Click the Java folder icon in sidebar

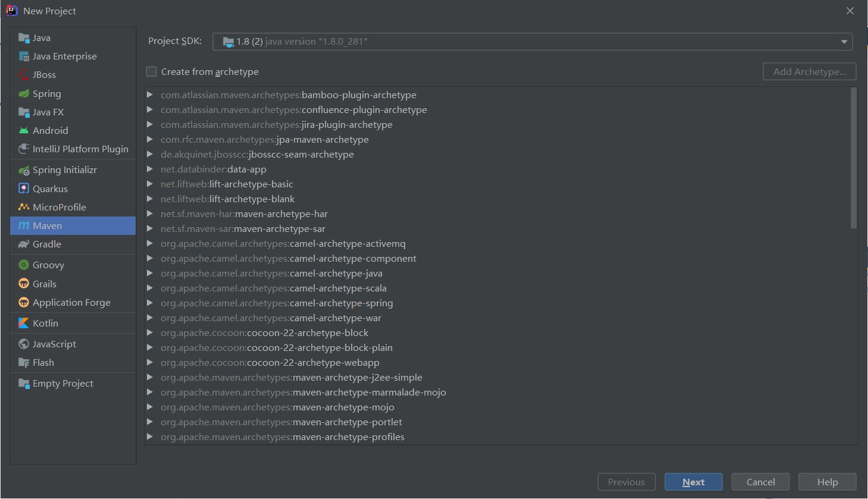click(24, 38)
